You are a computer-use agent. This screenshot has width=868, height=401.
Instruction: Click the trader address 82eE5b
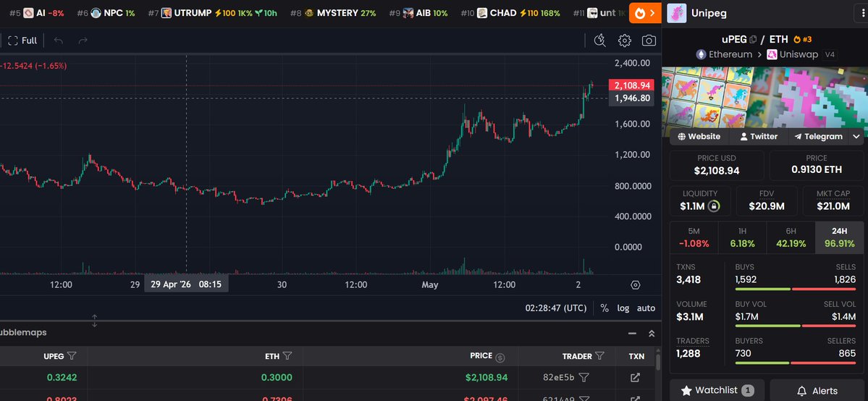click(x=558, y=378)
